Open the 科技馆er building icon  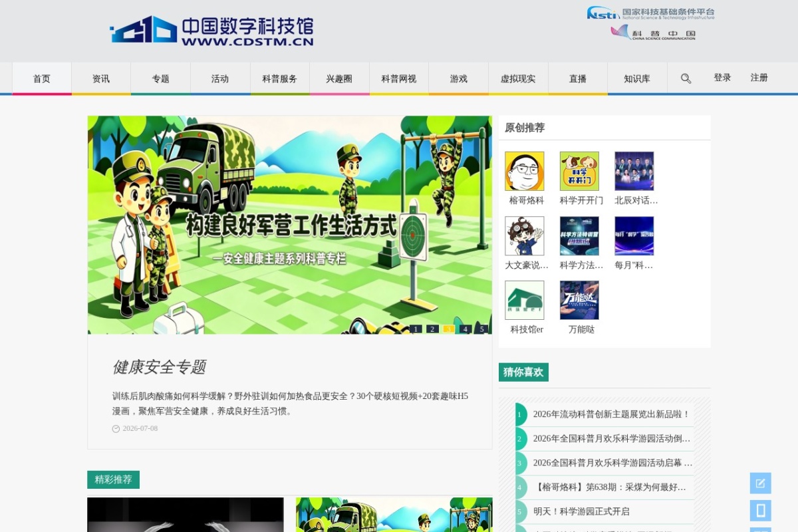tap(525, 300)
